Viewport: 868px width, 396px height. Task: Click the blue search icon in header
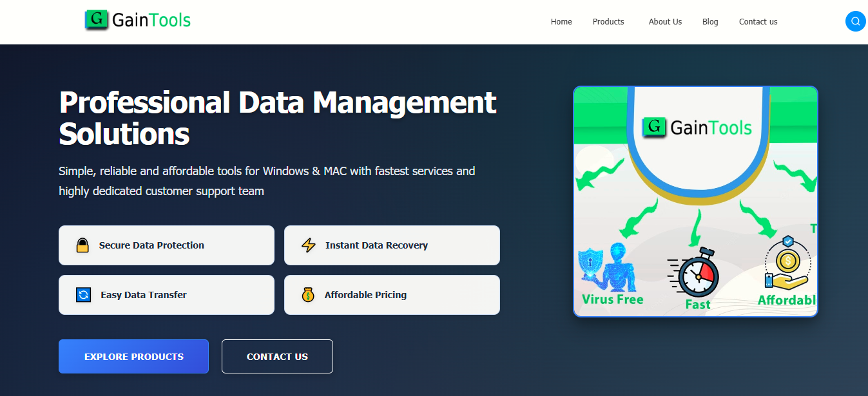855,21
